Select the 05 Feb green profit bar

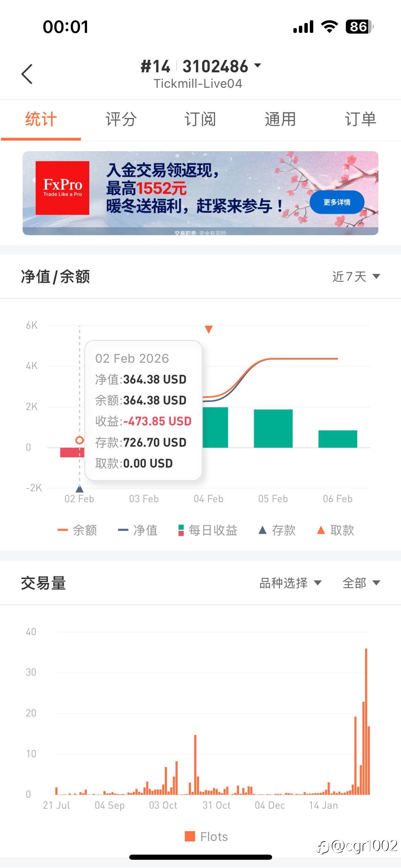pos(273,429)
